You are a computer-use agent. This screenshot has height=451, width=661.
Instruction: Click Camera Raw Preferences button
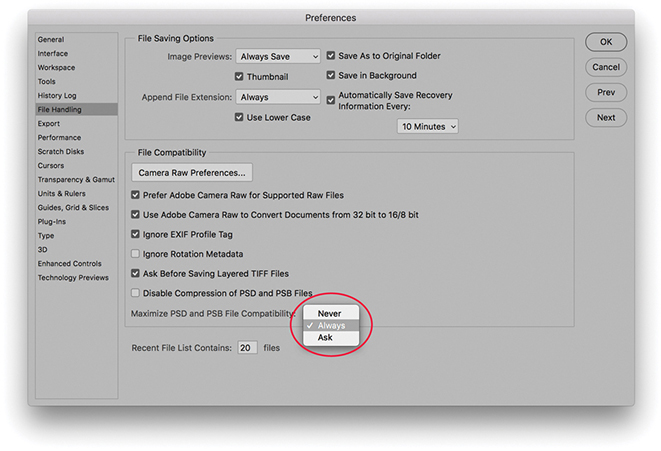pyautogui.click(x=192, y=173)
